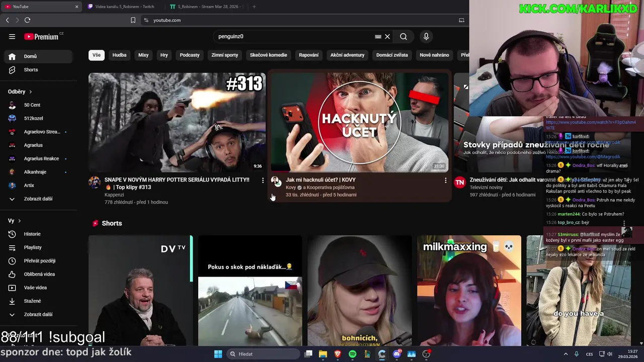Open the Snape Top klipy #313 thumbnail
The height and width of the screenshot is (362, 644).
177,123
